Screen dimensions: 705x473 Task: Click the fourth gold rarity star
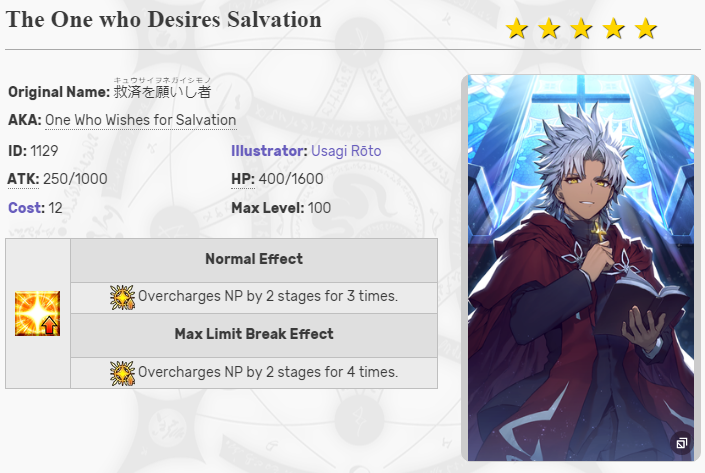(614, 28)
